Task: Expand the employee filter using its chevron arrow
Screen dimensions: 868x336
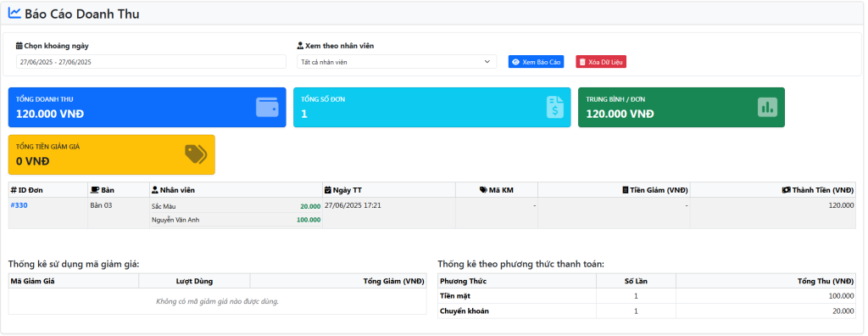Action: pos(487,62)
